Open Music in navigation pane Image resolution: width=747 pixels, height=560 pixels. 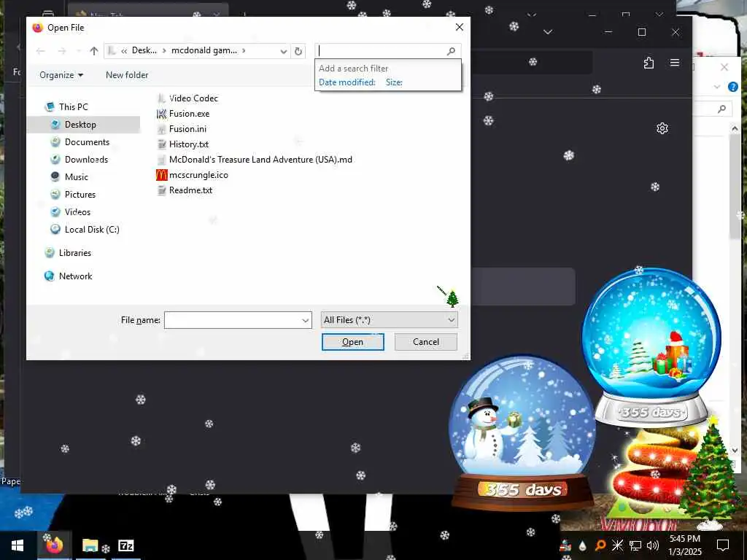(x=76, y=176)
